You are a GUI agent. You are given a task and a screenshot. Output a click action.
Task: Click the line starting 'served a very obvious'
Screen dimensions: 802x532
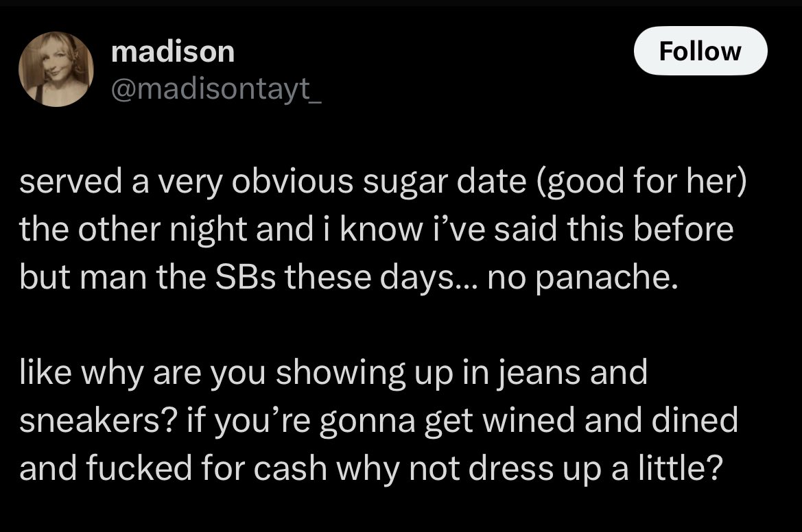(x=383, y=182)
